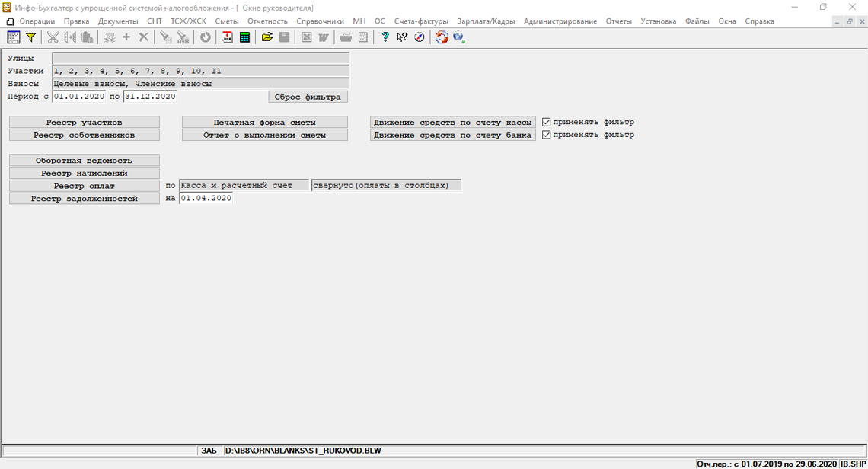Open the ТСЖ/ЖСК menu

pyautogui.click(x=188, y=21)
